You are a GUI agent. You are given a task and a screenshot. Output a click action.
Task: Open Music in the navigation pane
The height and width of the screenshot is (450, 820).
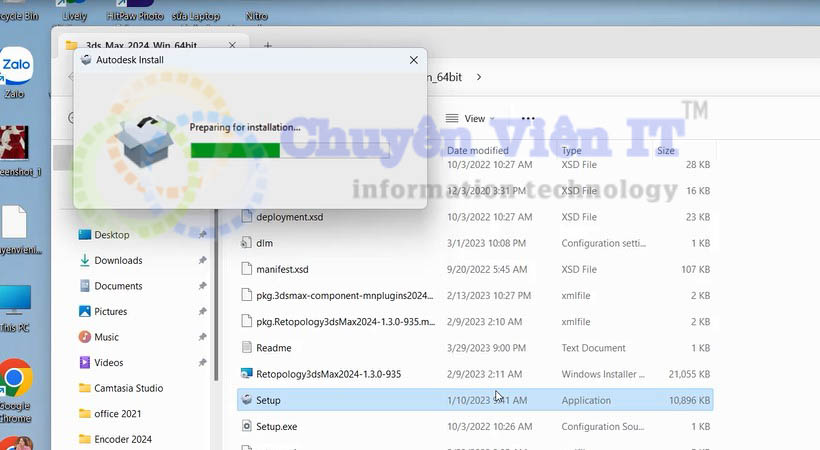(106, 338)
